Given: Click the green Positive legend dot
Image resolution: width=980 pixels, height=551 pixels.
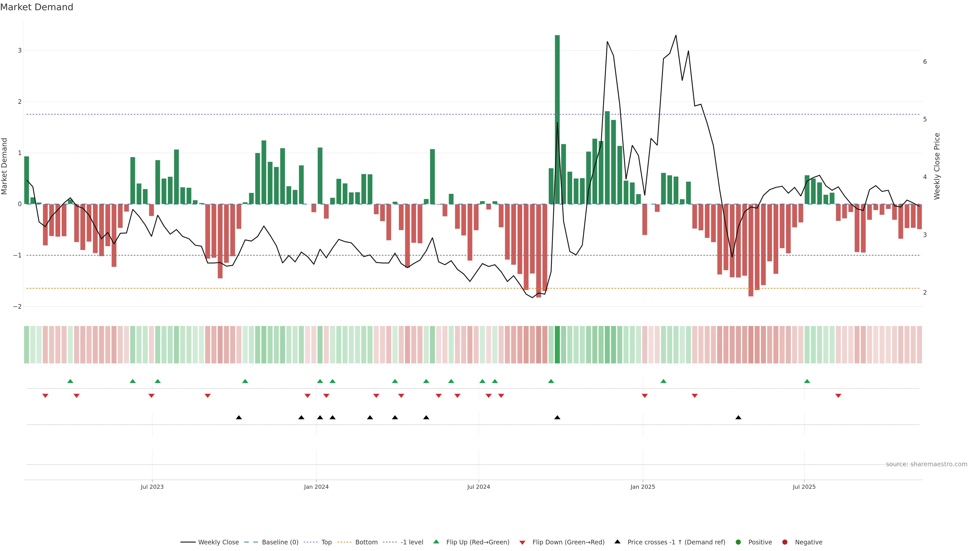Looking at the screenshot, I should tap(738, 542).
